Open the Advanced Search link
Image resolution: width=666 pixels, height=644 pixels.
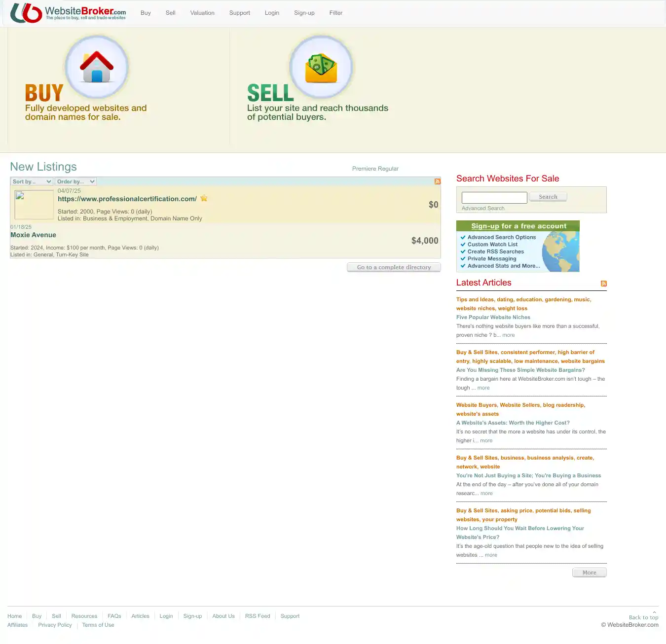coord(483,208)
